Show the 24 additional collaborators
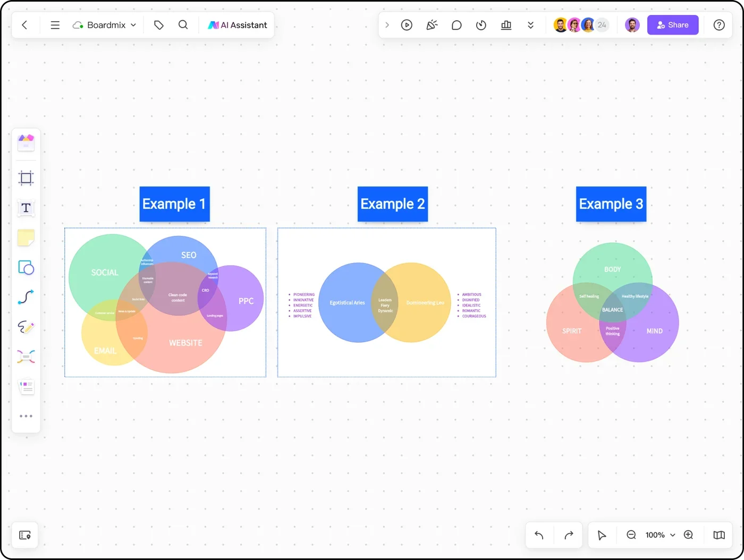The width and height of the screenshot is (744, 560). pyautogui.click(x=602, y=25)
